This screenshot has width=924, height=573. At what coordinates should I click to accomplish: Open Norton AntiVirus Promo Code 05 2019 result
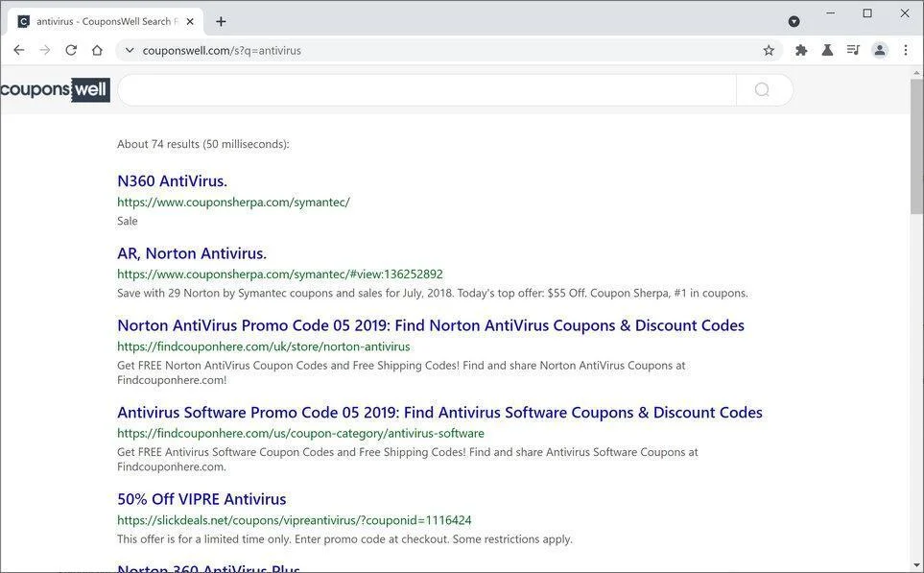coord(431,325)
